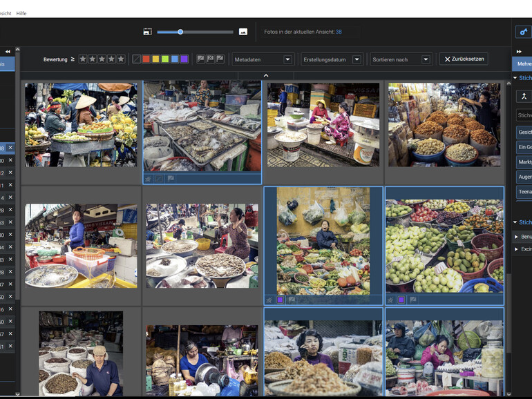Viewport: 532px width, 399px height.
Task: Collapse the left panel with the double-arrow icon
Action: [8, 52]
